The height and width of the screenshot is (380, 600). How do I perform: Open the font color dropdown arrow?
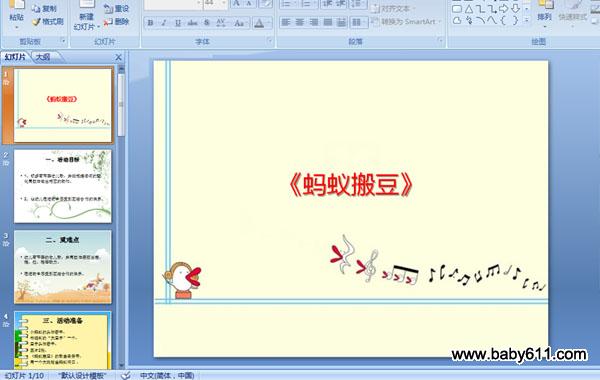coord(268,23)
